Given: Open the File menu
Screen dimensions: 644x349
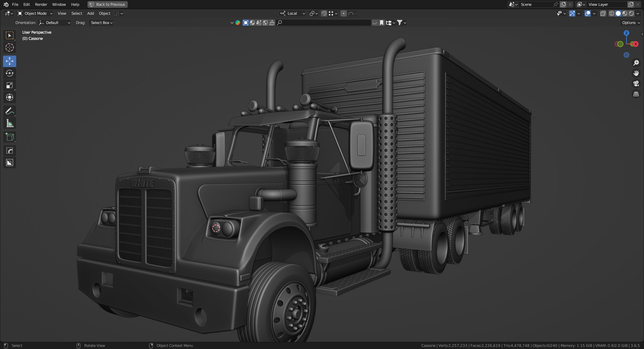Looking at the screenshot, I should (x=15, y=4).
